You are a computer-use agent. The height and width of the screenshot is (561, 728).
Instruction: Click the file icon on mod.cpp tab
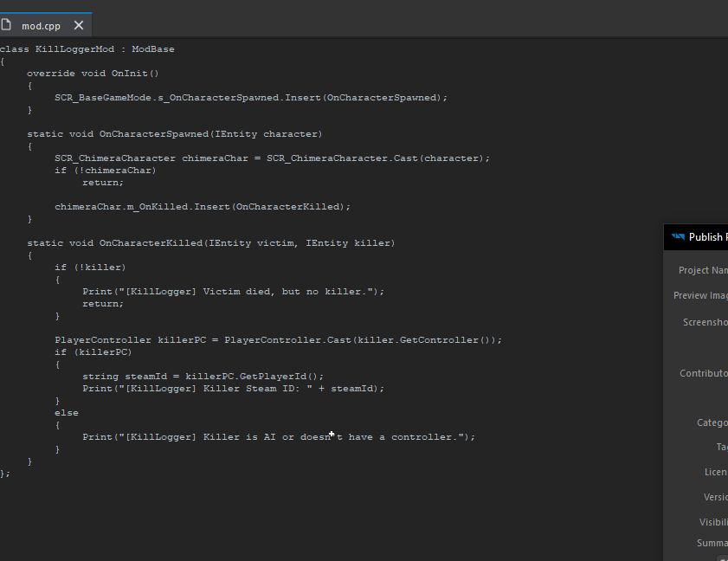tap(7, 25)
